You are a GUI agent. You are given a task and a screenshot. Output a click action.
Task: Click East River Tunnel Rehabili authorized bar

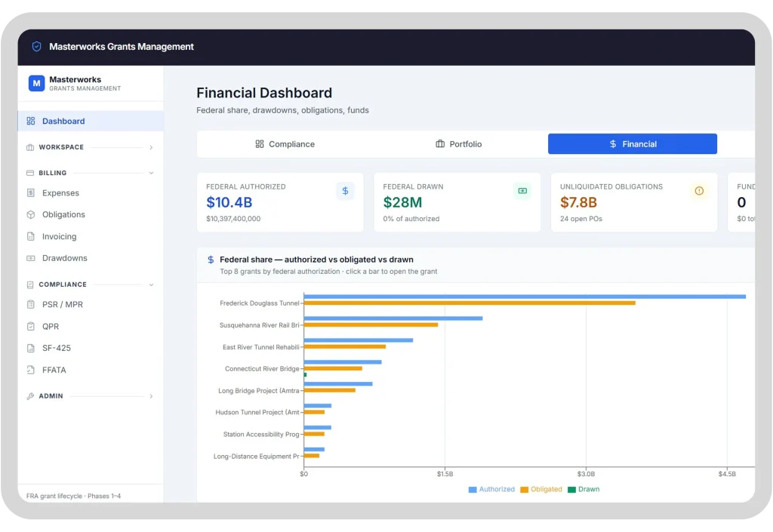pyautogui.click(x=359, y=340)
